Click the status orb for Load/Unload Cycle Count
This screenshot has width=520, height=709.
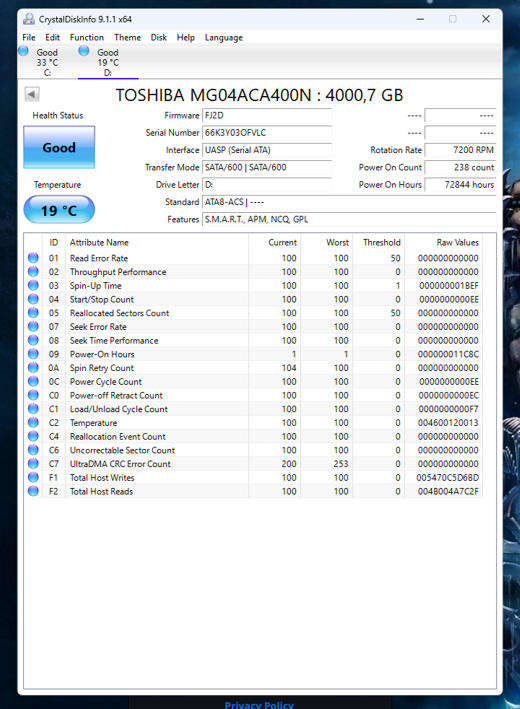click(x=33, y=409)
